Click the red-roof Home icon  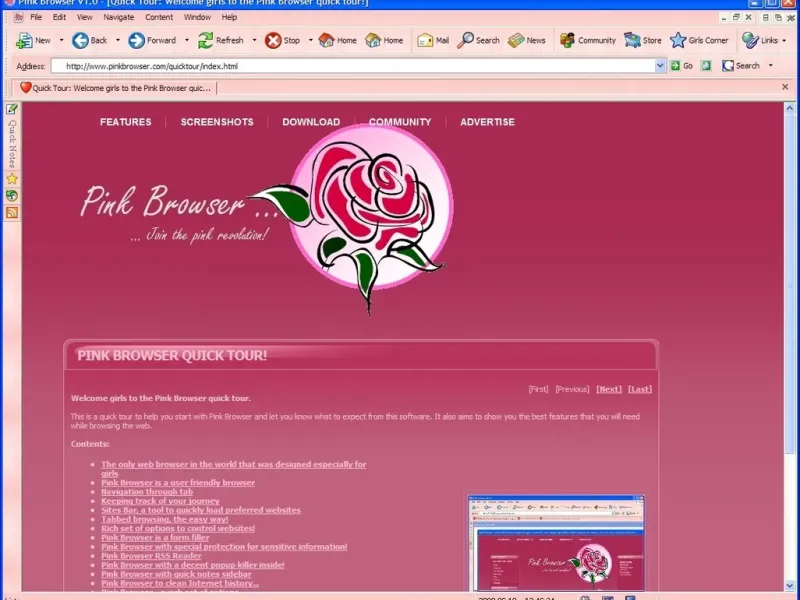(327, 40)
